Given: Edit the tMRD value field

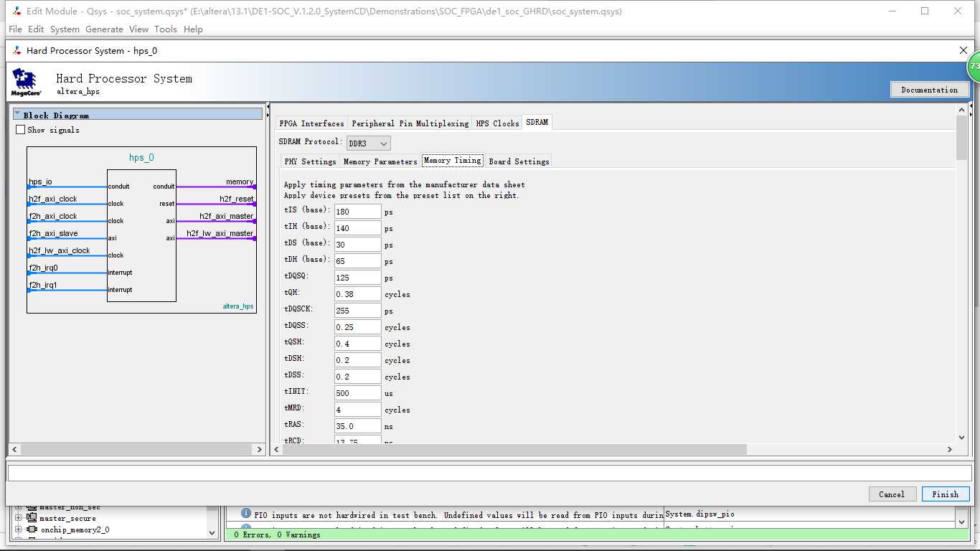Looking at the screenshot, I should coord(357,410).
